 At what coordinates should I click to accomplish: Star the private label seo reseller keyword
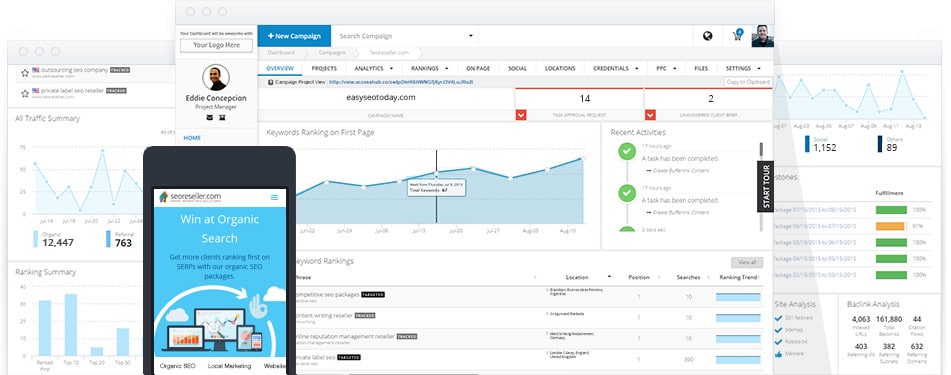[25, 93]
